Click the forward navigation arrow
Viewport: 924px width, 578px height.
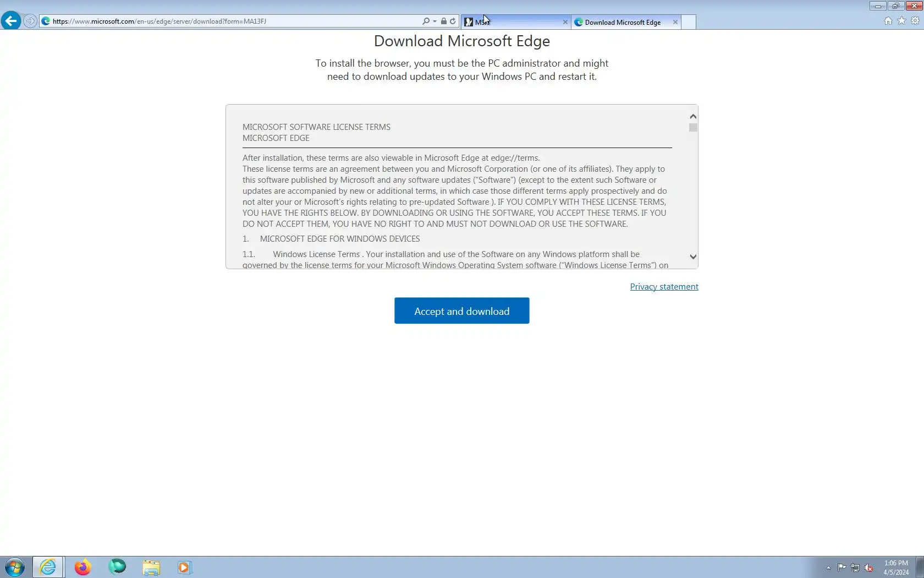point(30,21)
